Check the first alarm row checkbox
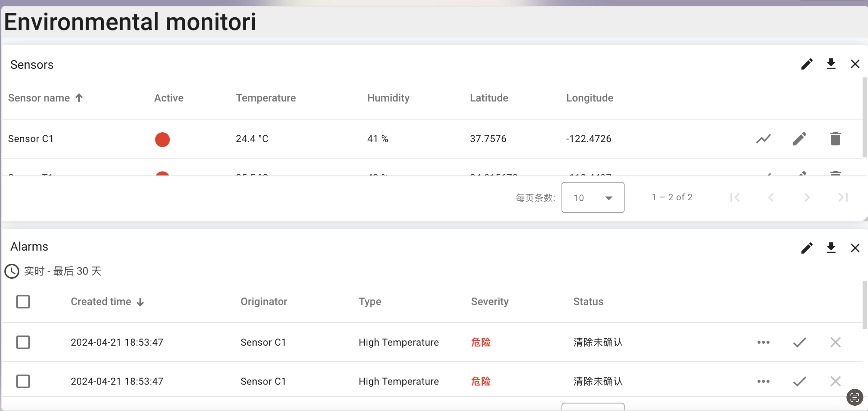Image resolution: width=868 pixels, height=411 pixels. pyautogui.click(x=23, y=342)
